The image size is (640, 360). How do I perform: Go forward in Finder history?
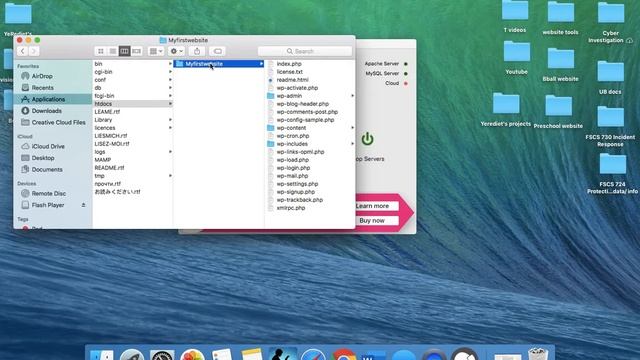point(34,51)
